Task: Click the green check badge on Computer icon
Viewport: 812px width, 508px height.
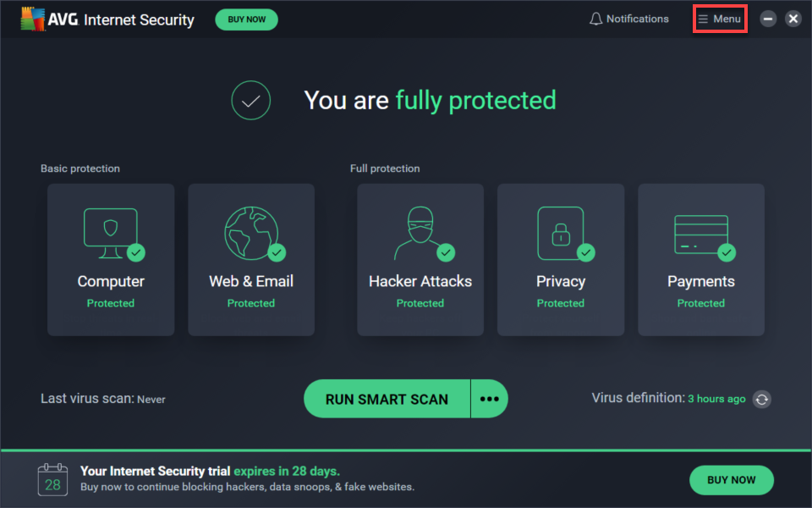Action: tap(136, 252)
